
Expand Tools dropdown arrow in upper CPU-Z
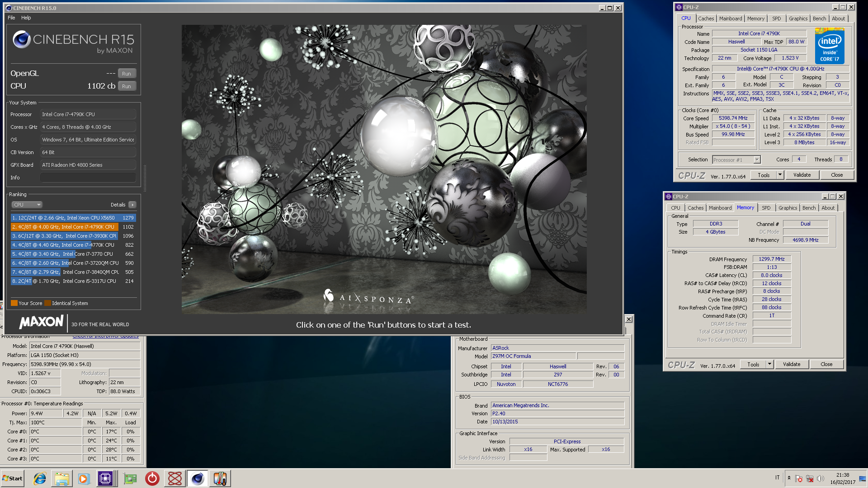[x=780, y=175]
